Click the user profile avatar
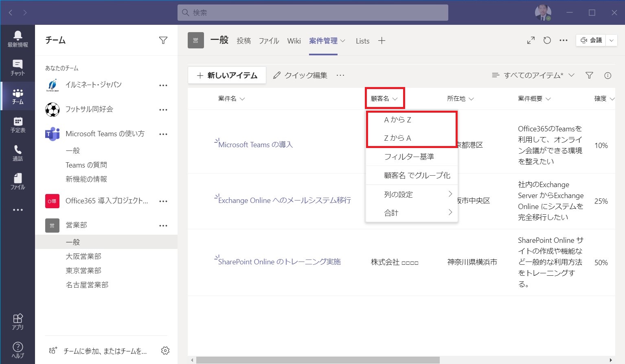Viewport: 625px width, 364px height. click(x=543, y=13)
